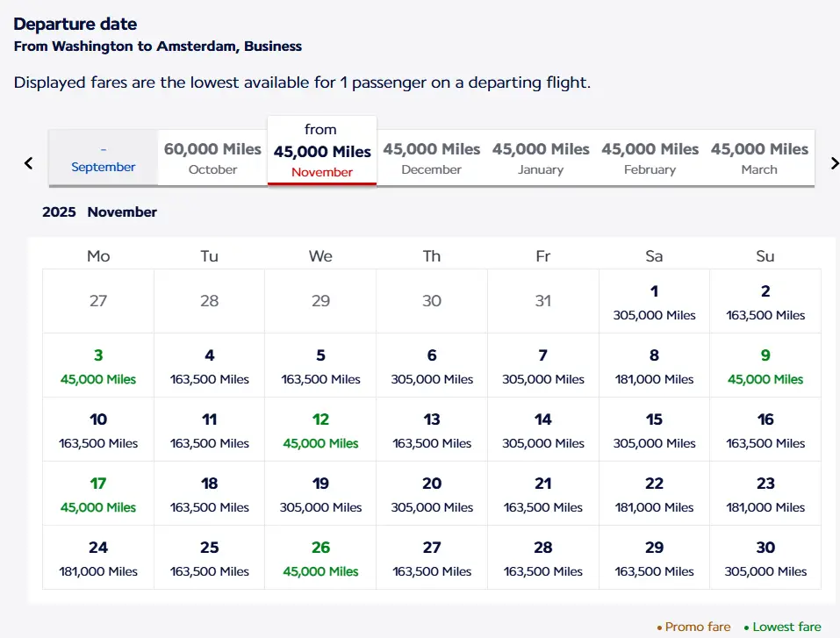840x638 pixels.
Task: Click the previous months left arrow
Action: coord(28,163)
